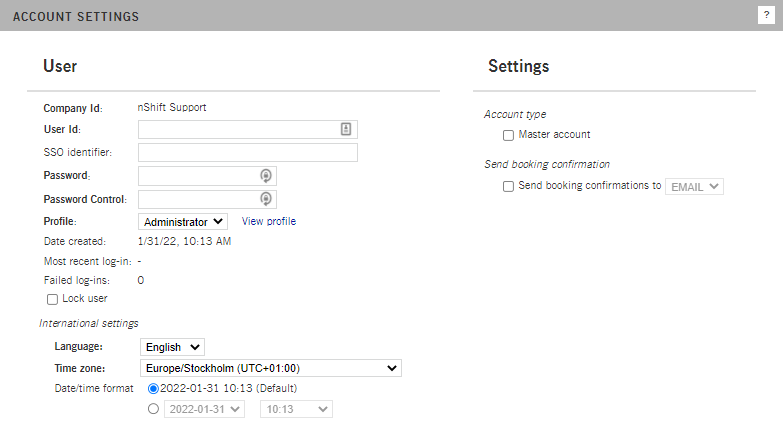The height and width of the screenshot is (437, 783).
Task: Click the contact card icon in User Id field
Action: click(346, 129)
